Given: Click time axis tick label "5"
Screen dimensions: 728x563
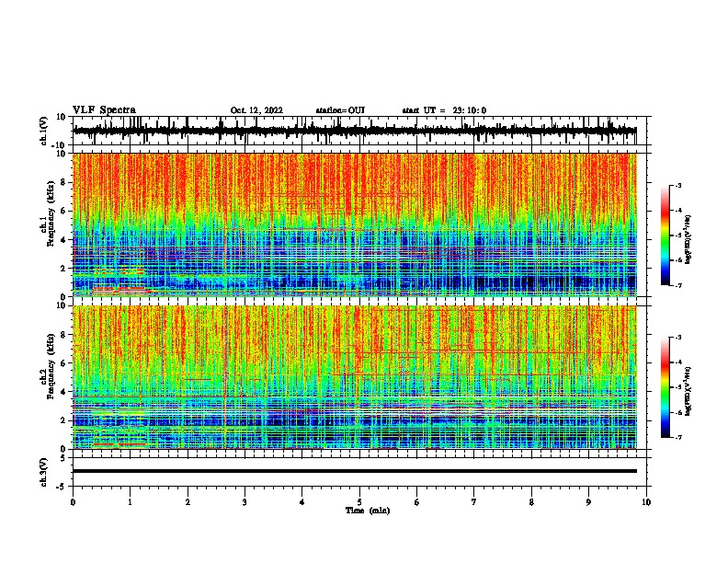Looking at the screenshot, I should (359, 502).
